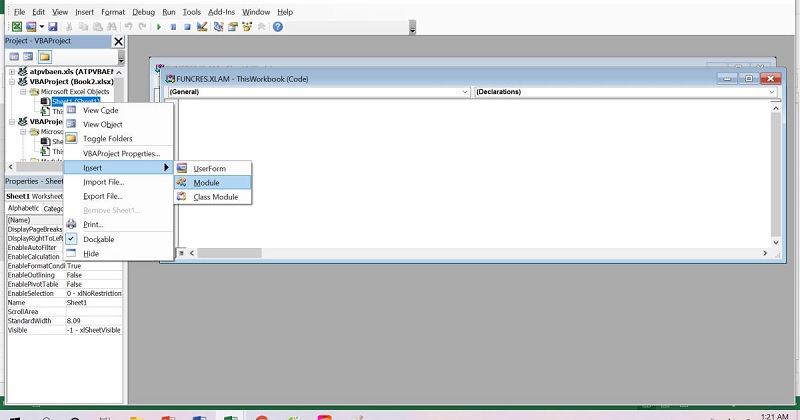
Task: Click the Reset stop square icon
Action: coord(187,27)
